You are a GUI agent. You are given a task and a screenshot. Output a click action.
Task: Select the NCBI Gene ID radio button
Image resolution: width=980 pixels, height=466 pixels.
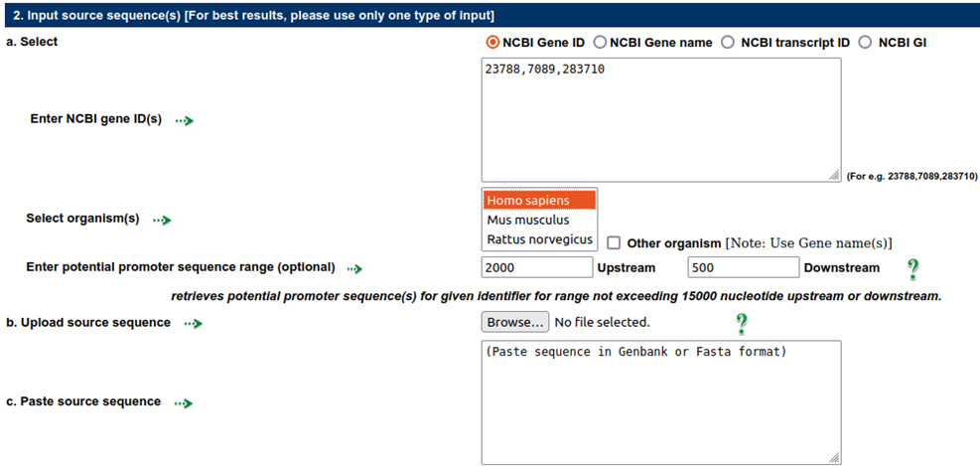tap(492, 43)
